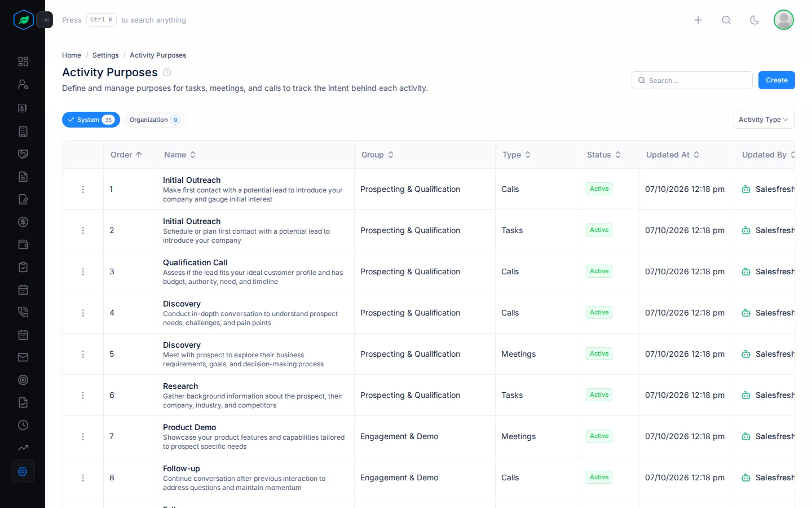Open the dashboard grid icon in sidebar
Screen dimensions: 812x508
[23, 62]
